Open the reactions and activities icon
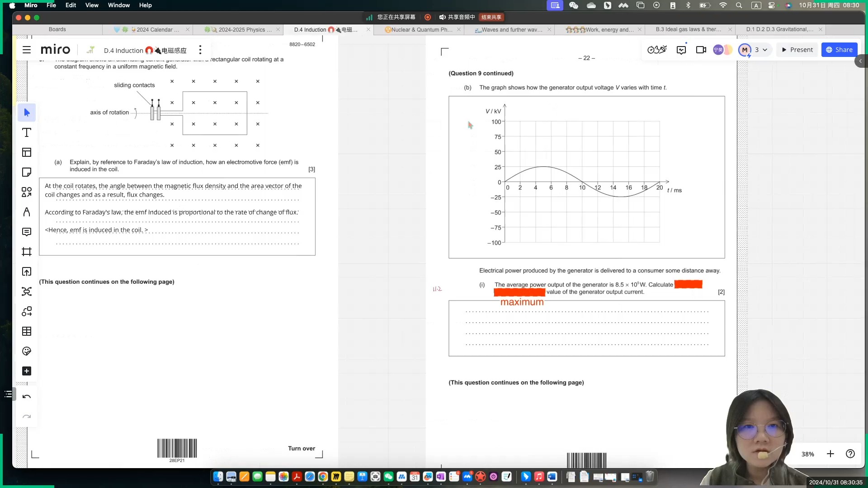868x488 pixels. (x=657, y=50)
